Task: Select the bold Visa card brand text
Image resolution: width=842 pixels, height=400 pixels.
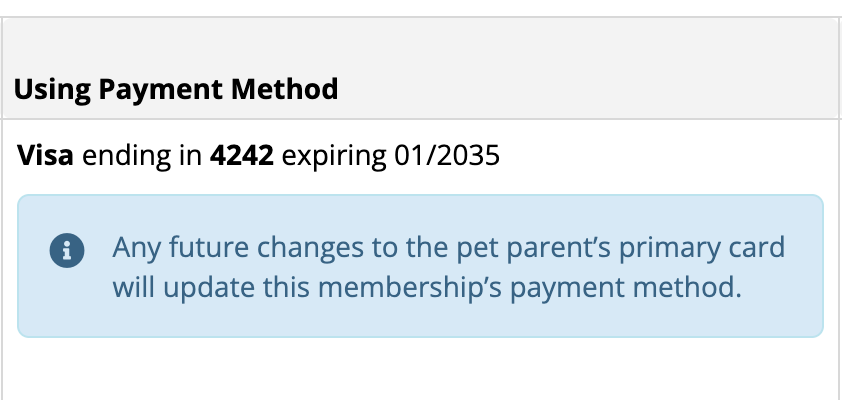Action: coord(45,156)
